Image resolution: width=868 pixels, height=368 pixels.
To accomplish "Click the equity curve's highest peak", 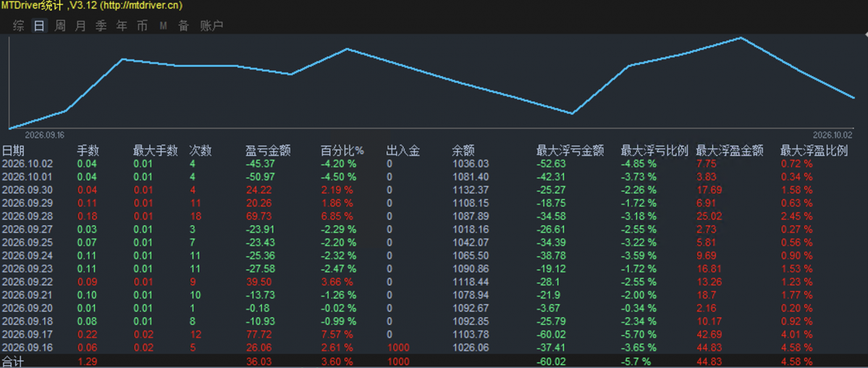I will coord(741,38).
